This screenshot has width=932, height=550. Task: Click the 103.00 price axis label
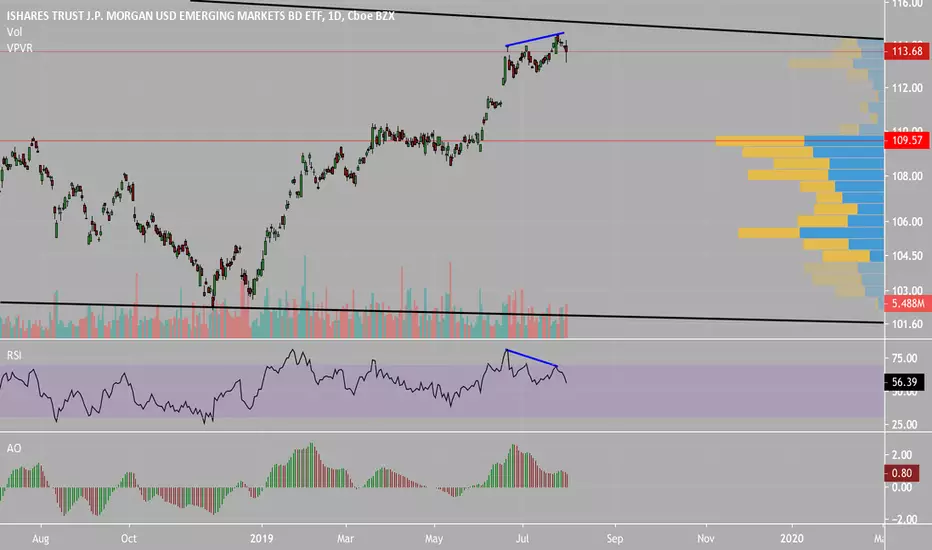(x=907, y=290)
